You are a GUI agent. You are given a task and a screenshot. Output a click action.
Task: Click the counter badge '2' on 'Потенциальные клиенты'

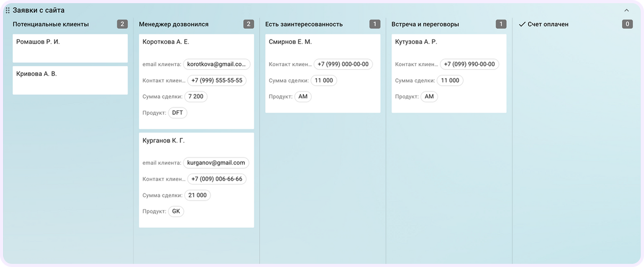[122, 24]
